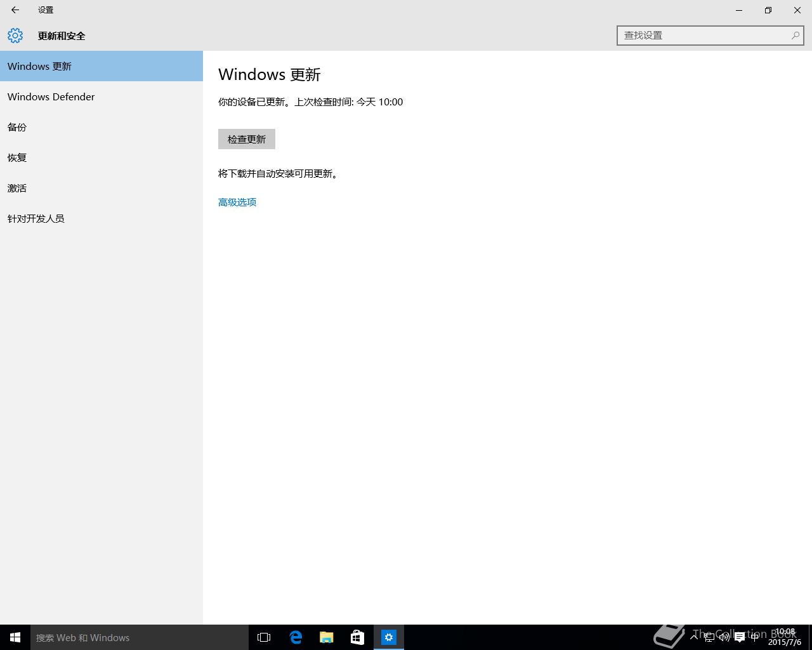Minimize the Settings window
Image resolution: width=812 pixels, height=650 pixels.
click(x=739, y=10)
